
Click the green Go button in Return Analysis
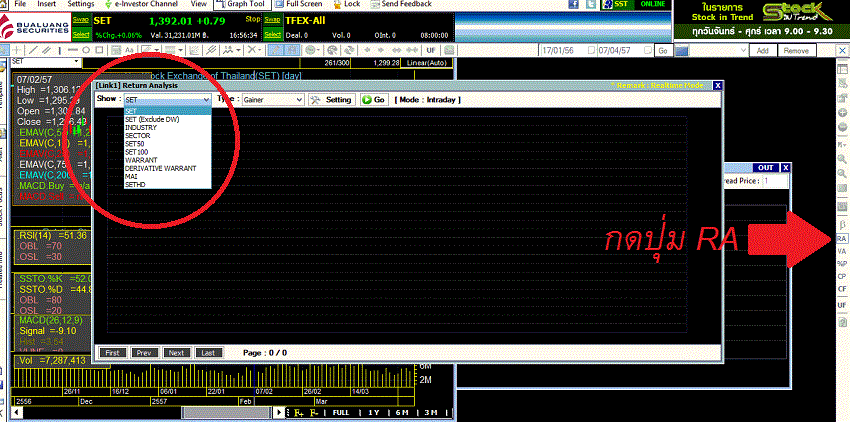[x=374, y=100]
